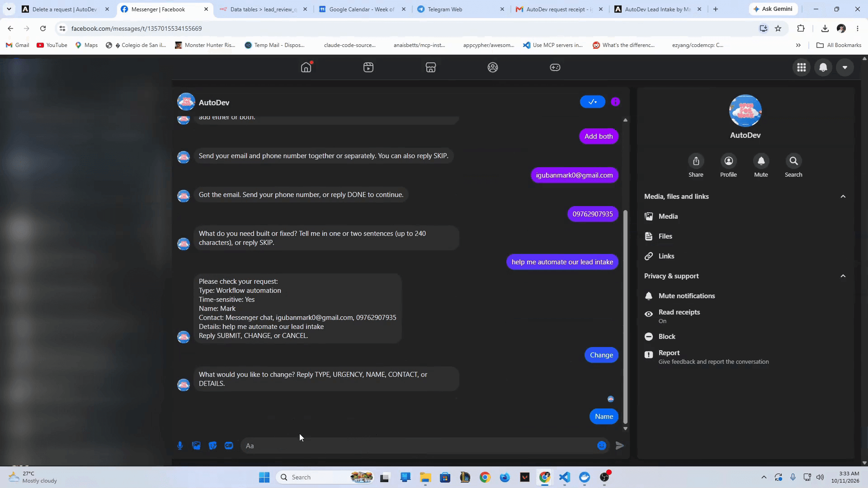Open Facebook Home icon in top navigation
The image size is (868, 488).
coord(306,67)
